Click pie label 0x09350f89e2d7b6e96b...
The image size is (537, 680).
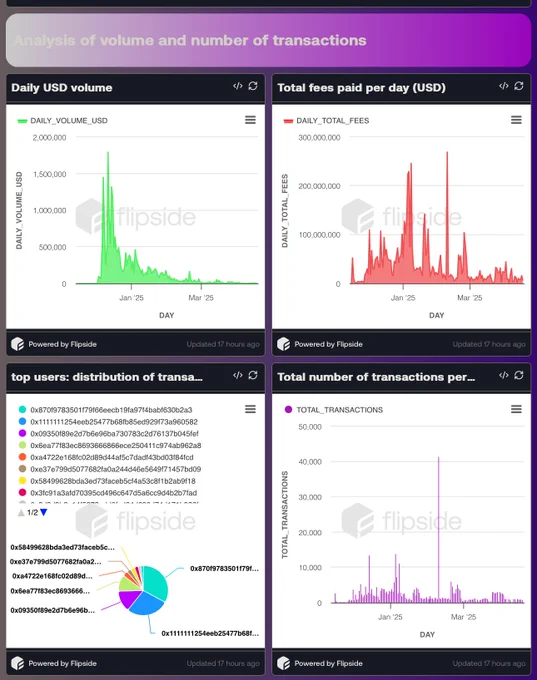click(x=52, y=610)
